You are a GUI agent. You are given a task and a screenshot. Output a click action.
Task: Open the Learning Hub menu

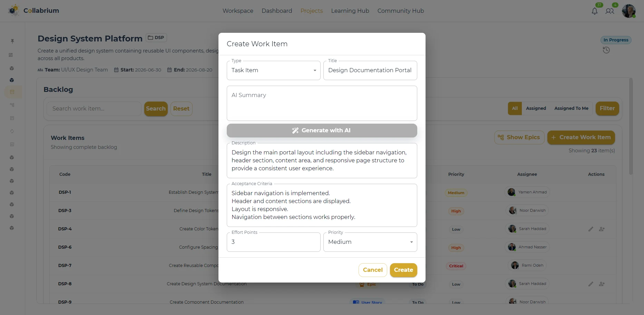click(x=350, y=11)
